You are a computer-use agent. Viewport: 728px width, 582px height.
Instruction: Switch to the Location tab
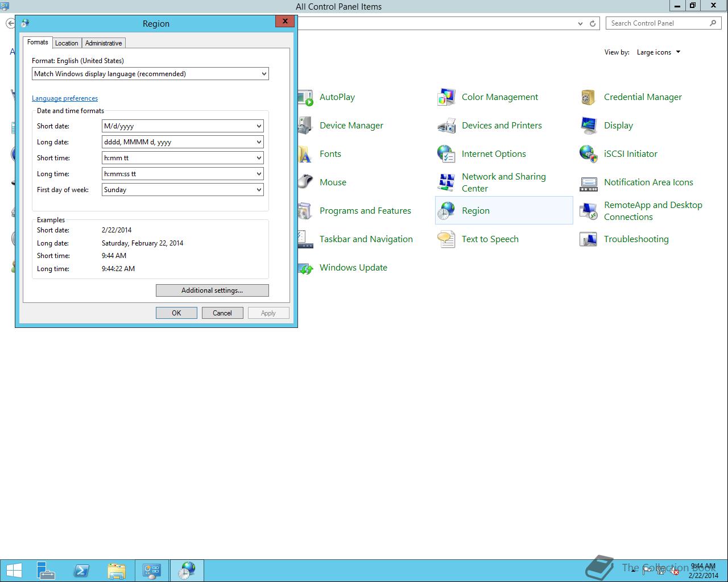click(67, 43)
